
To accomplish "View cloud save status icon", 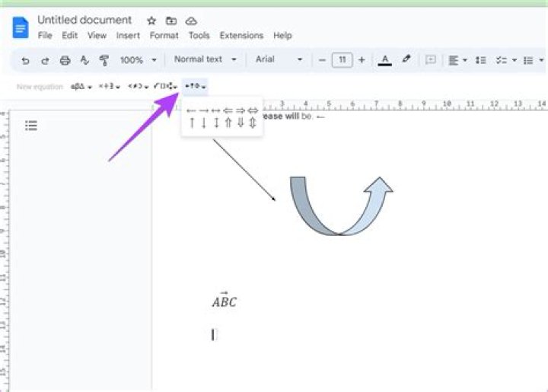I will [191, 21].
